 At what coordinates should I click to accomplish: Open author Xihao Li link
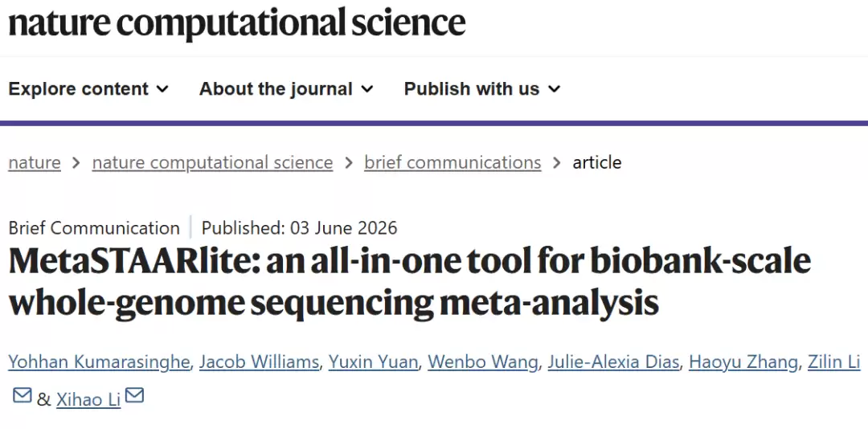(x=88, y=399)
